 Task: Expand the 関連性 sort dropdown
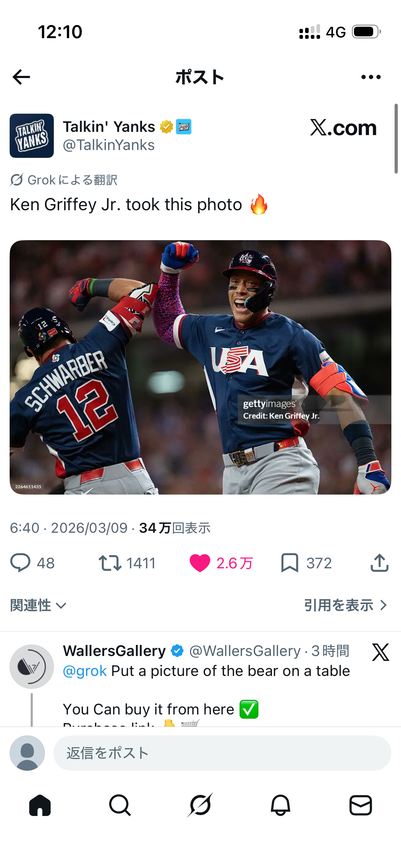[38, 605]
